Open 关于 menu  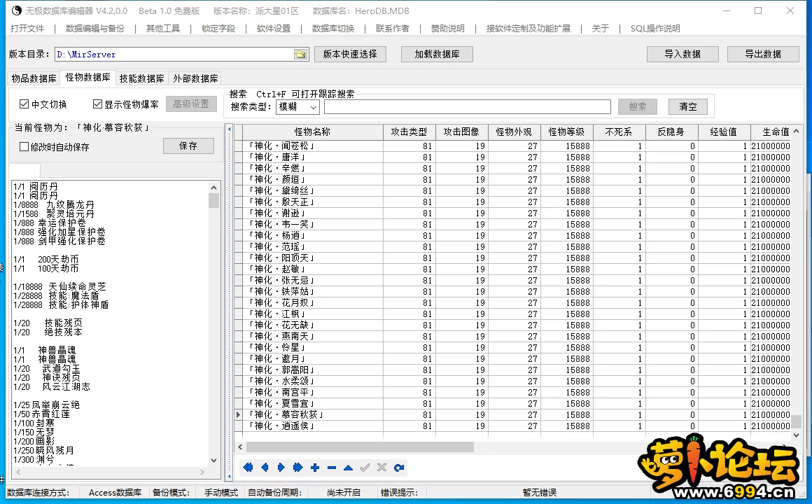point(600,29)
